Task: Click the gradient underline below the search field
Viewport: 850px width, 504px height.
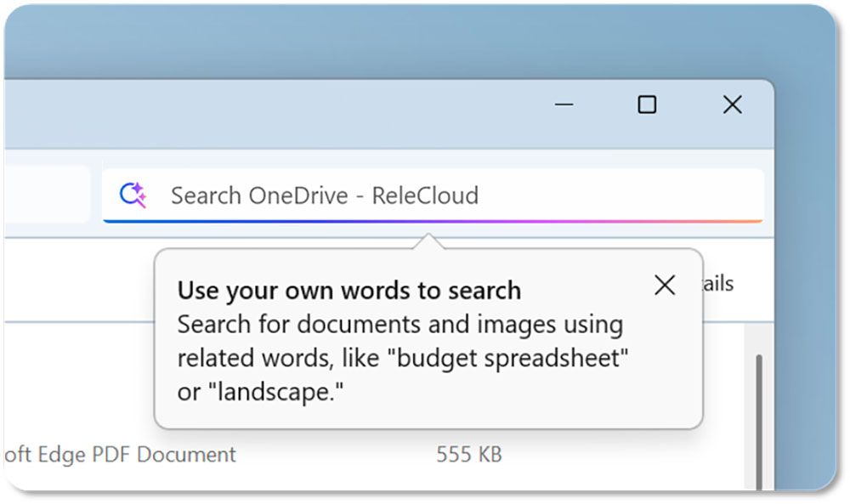Action: coord(433,222)
